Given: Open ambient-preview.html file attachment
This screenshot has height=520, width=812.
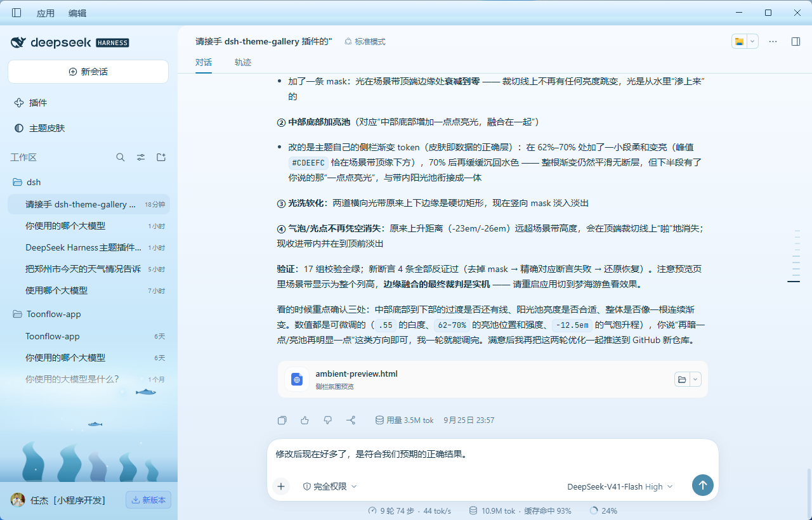Looking at the screenshot, I should 492,379.
